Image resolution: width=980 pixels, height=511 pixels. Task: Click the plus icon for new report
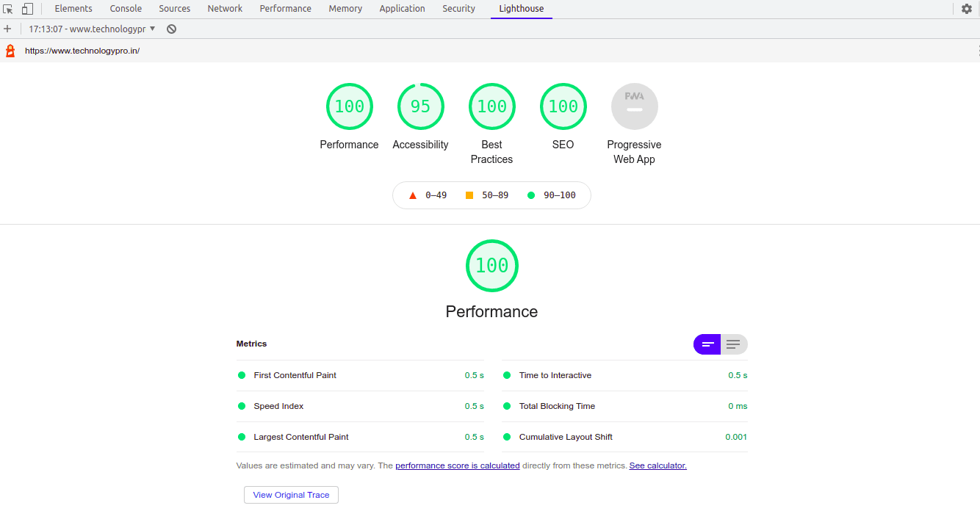(7, 29)
